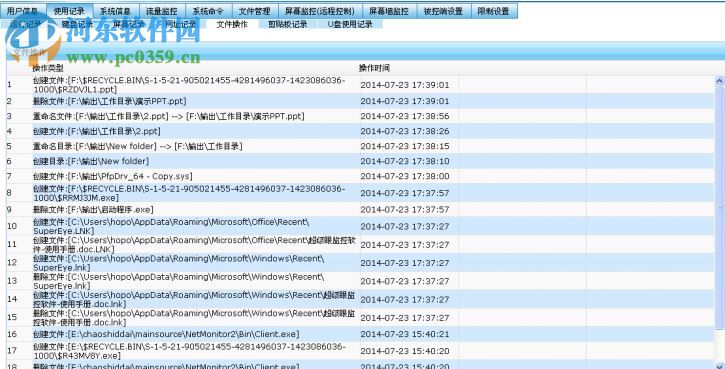The width and height of the screenshot is (725, 369).
Task: Select row 3 renaming 2.ppt to 演示PPT.ppt
Action: 360,116
